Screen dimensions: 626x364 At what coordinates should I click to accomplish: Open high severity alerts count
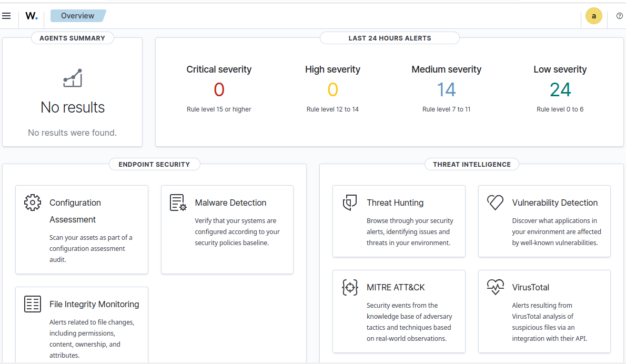(332, 89)
